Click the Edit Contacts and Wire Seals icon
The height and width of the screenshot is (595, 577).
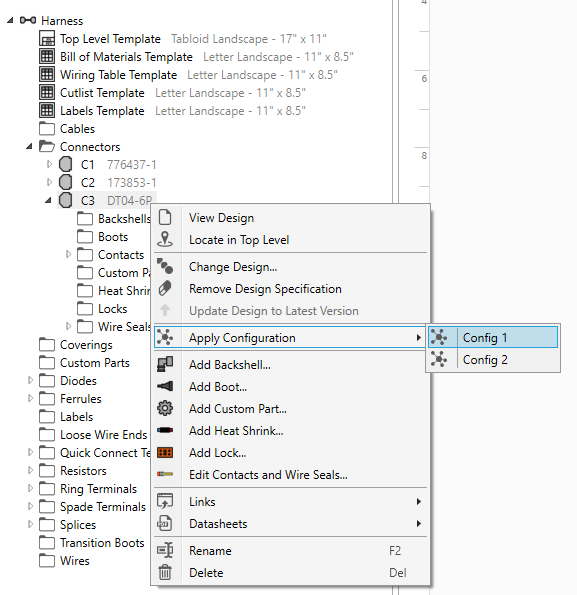pyautogui.click(x=165, y=474)
